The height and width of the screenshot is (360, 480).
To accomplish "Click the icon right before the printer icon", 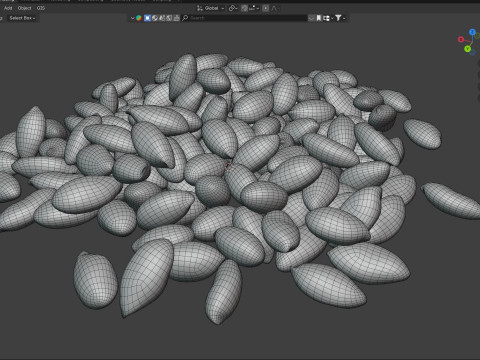I will point(169,18).
